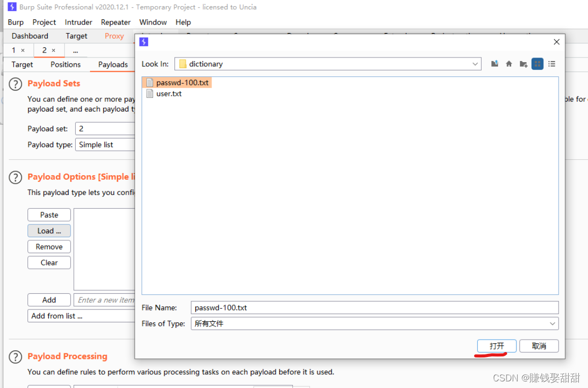This screenshot has height=388, width=588.
Task: Focus the Enter a new item field
Action: tap(105, 300)
